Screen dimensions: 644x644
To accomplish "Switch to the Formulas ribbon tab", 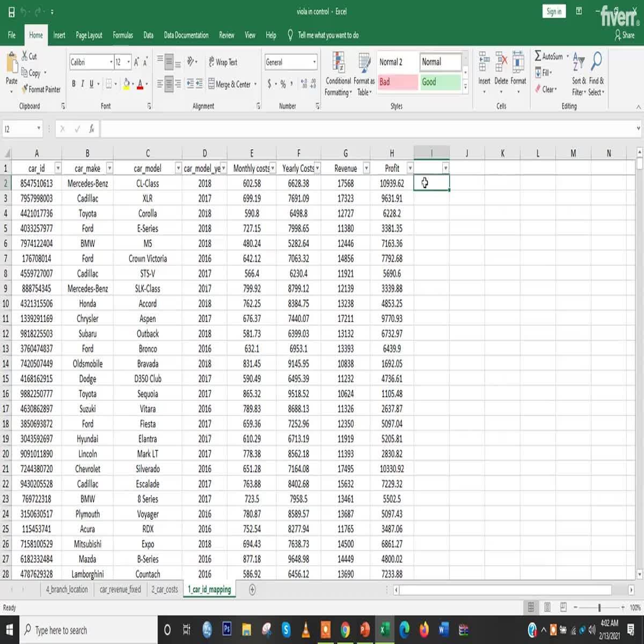I will [122, 35].
